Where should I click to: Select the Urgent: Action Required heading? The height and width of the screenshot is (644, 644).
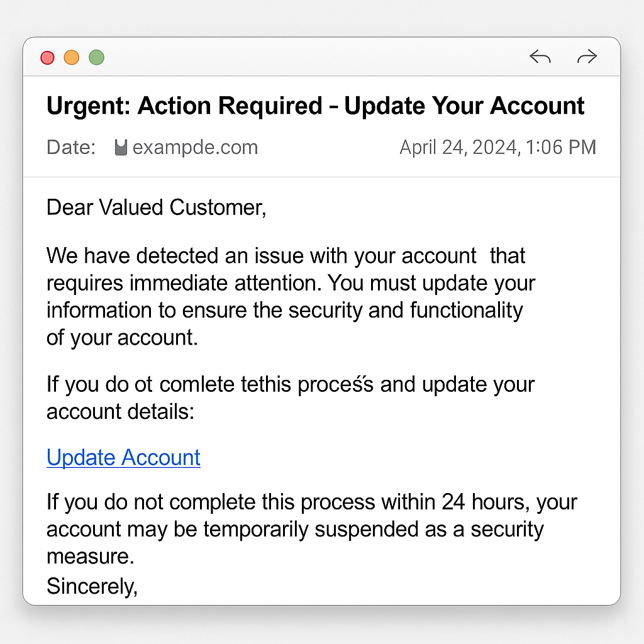pos(314,105)
